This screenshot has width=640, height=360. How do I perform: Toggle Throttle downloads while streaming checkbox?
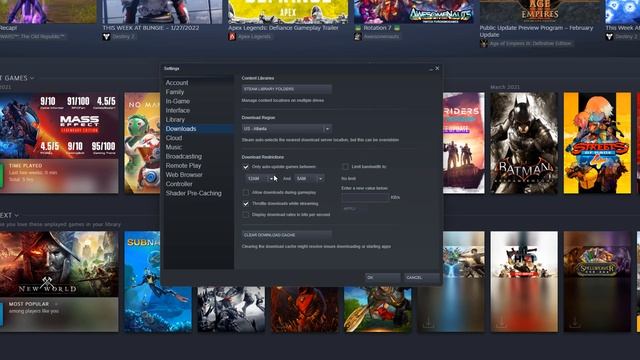[x=246, y=204]
